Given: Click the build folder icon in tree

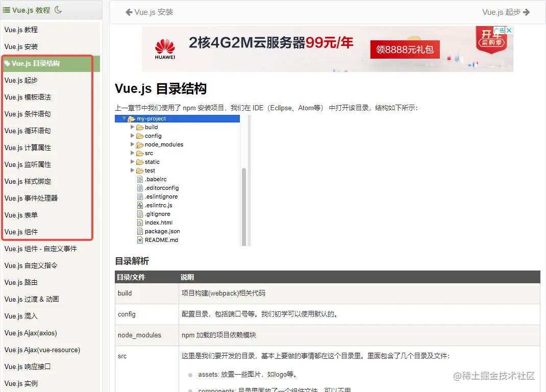Looking at the screenshot, I should (x=140, y=127).
